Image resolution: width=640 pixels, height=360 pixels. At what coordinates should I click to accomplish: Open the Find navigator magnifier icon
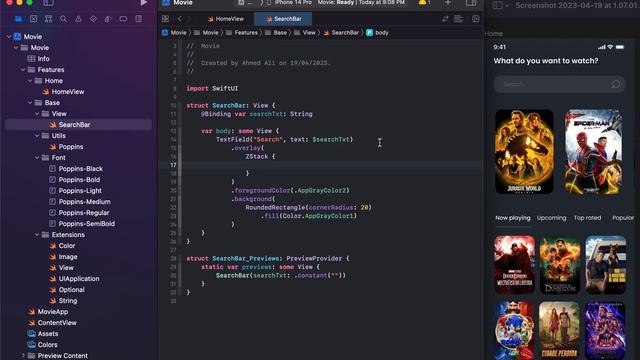tap(63, 19)
